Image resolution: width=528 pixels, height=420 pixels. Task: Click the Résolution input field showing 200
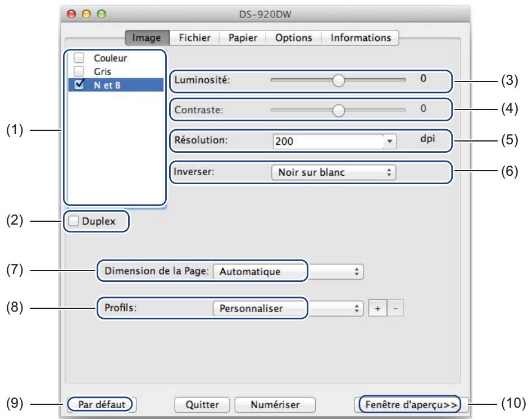(328, 141)
